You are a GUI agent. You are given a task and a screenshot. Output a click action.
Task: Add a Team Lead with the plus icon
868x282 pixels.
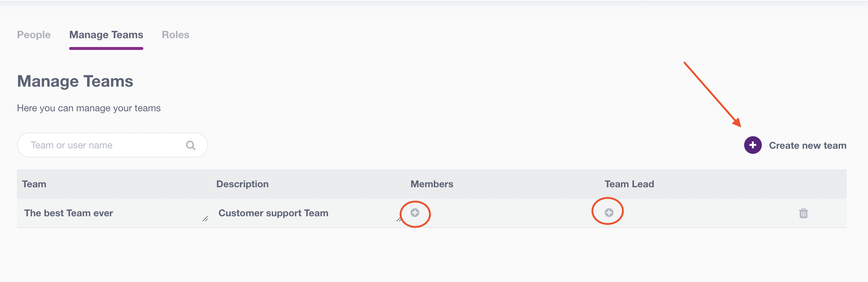pyautogui.click(x=609, y=213)
